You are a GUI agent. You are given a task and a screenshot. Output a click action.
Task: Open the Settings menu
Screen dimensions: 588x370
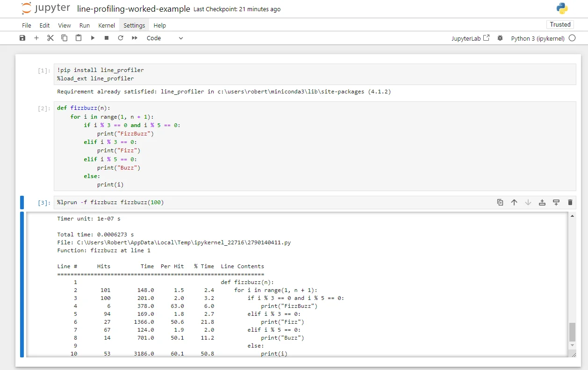pos(134,25)
